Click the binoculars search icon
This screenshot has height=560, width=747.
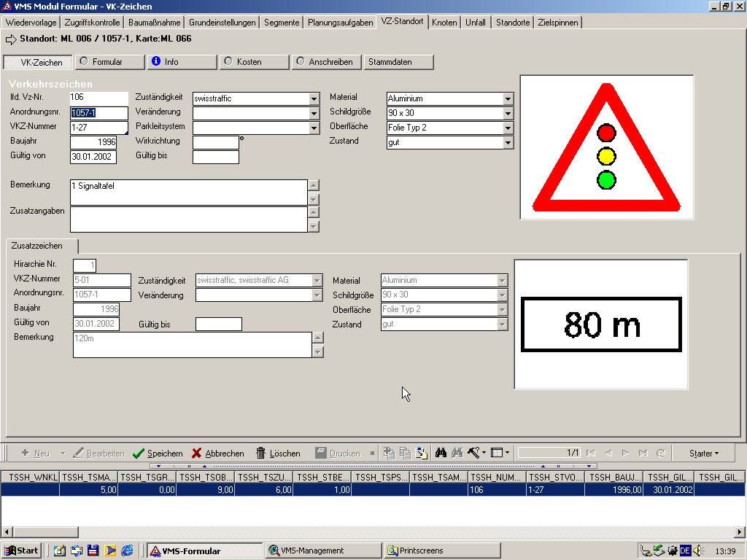pos(441,453)
